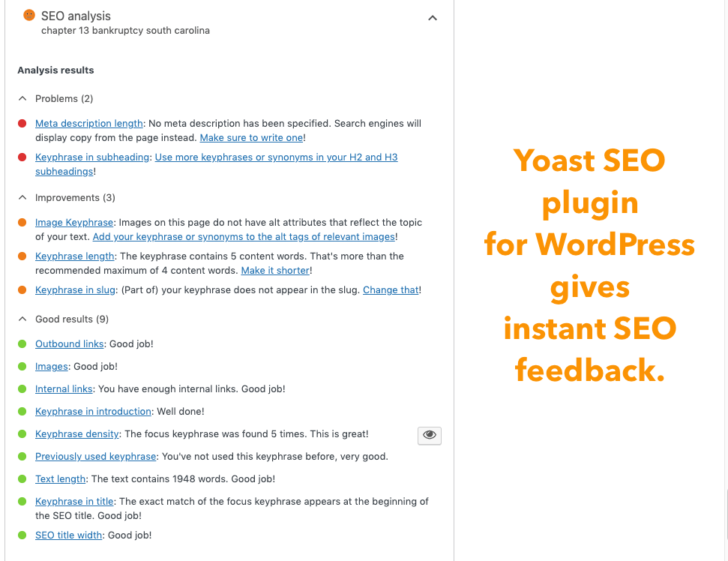The width and height of the screenshot is (728, 561).
Task: Open the Meta description length link
Action: pos(89,124)
